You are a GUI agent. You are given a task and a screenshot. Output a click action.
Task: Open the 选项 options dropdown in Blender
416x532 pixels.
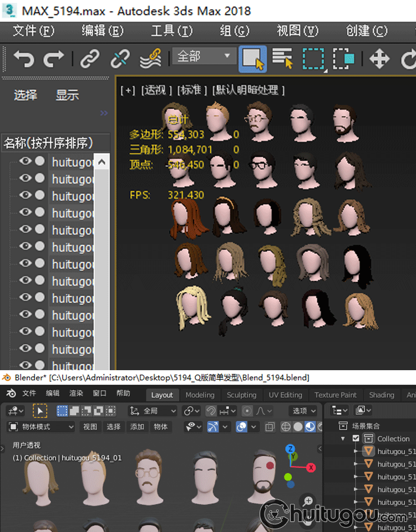point(303,411)
